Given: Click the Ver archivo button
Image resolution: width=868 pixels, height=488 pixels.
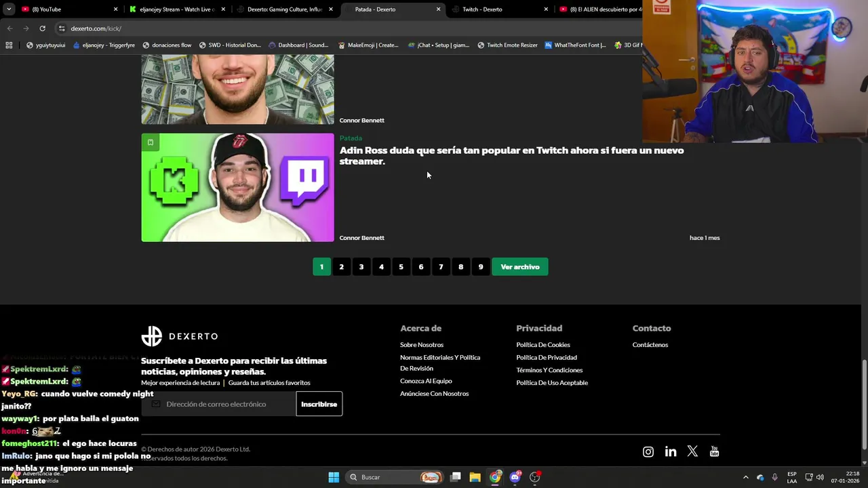Looking at the screenshot, I should coord(520,267).
